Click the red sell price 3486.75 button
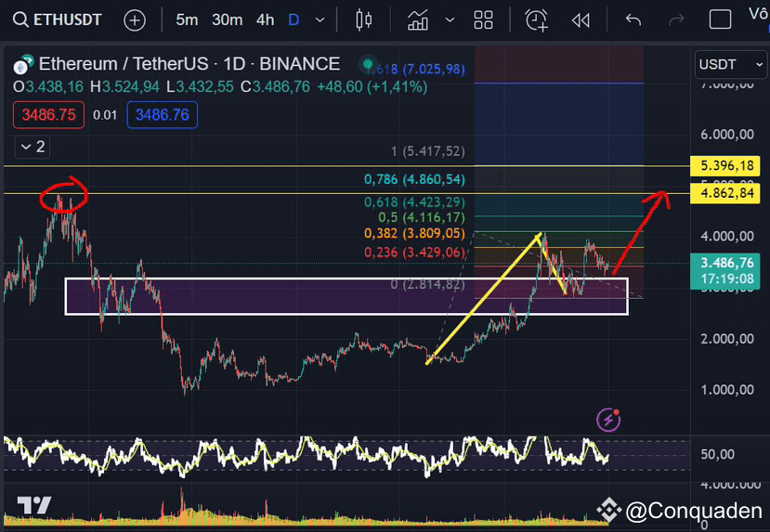The width and height of the screenshot is (770, 532). (x=48, y=115)
